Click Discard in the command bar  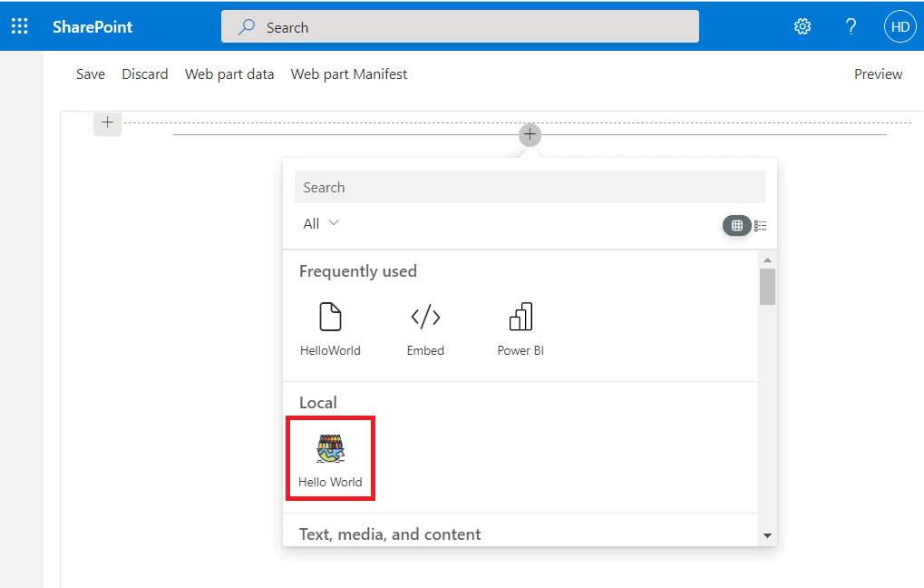point(145,74)
